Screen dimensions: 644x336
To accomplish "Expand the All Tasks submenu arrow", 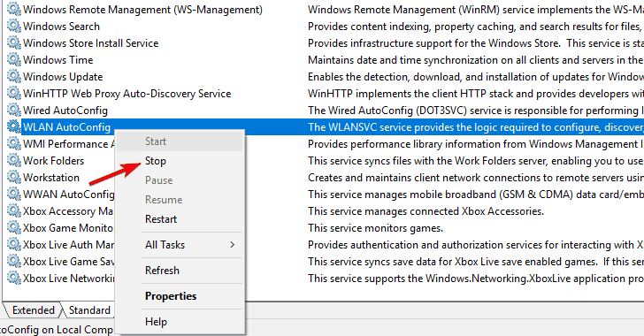I will (233, 245).
